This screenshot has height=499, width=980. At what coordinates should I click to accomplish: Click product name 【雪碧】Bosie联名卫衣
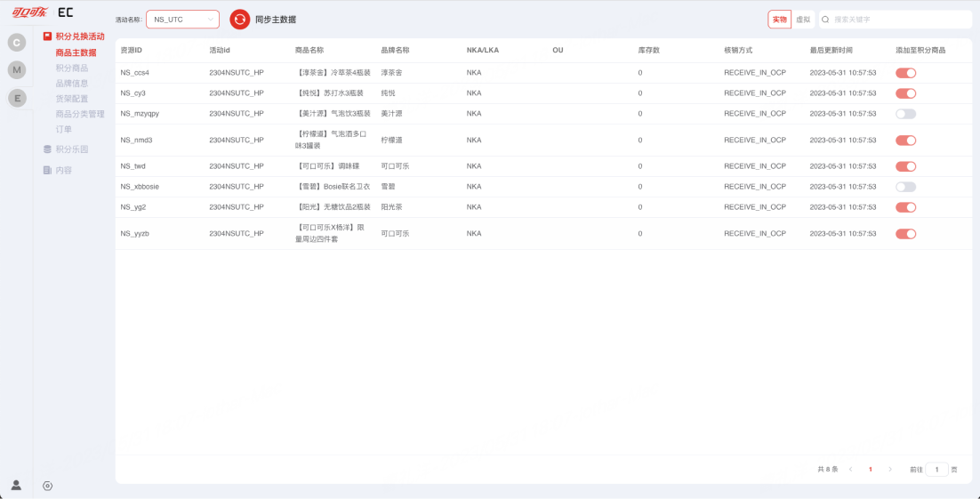[x=333, y=187]
